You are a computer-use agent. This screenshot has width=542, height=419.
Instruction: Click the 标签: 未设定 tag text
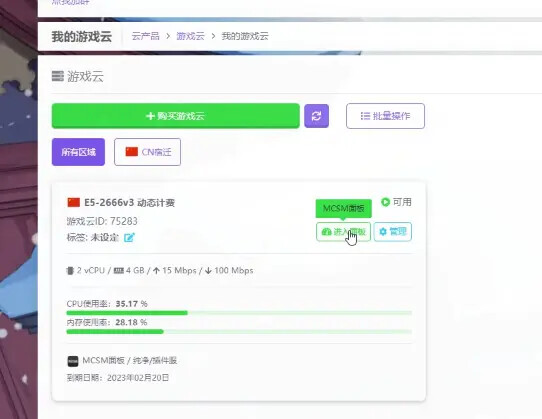coord(92,238)
